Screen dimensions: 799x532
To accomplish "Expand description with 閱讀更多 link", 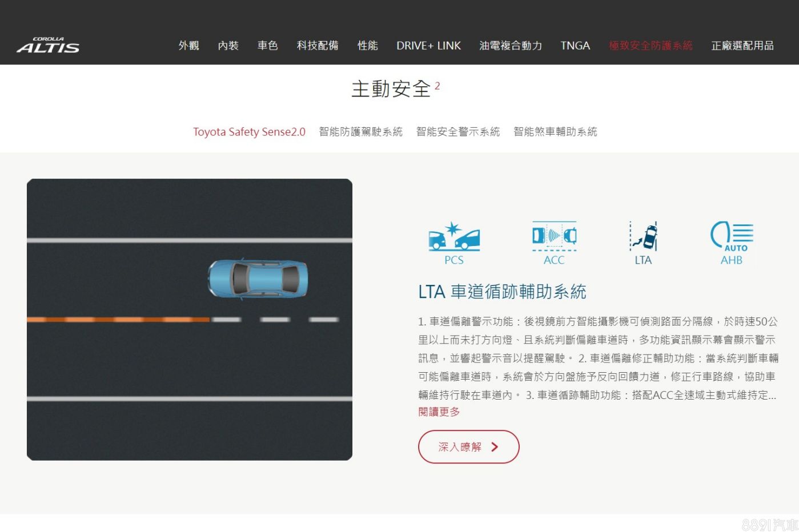I will 439,412.
